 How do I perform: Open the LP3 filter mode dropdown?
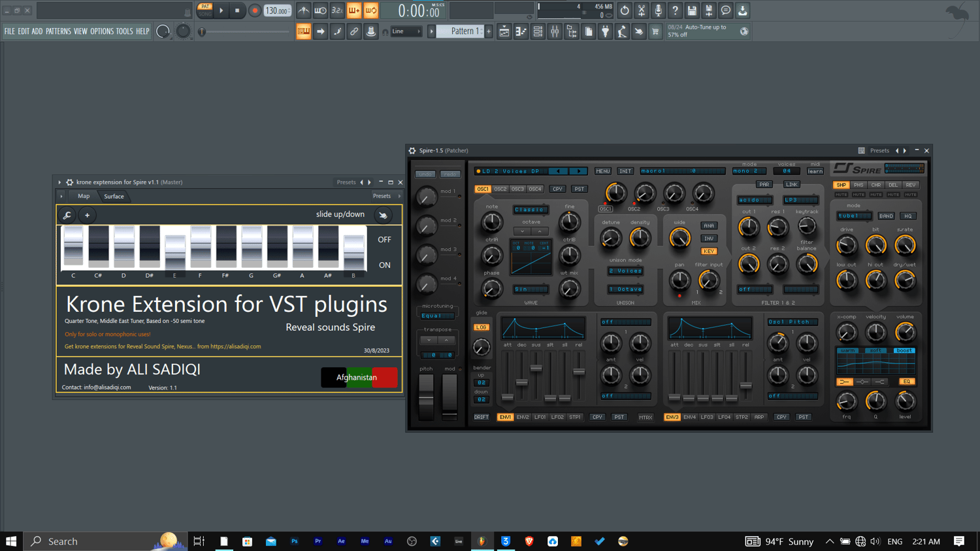tap(800, 200)
